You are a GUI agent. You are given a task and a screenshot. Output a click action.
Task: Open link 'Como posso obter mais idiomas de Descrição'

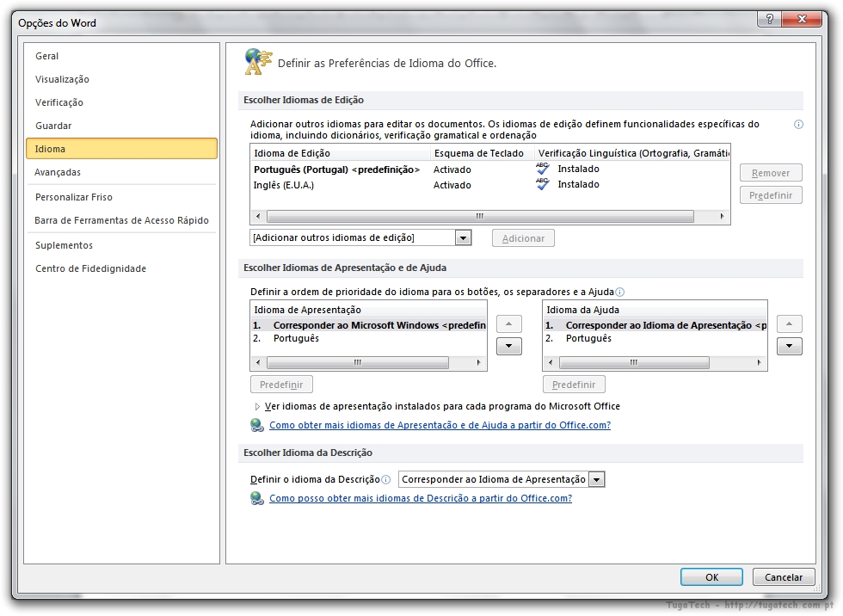pyautogui.click(x=421, y=498)
